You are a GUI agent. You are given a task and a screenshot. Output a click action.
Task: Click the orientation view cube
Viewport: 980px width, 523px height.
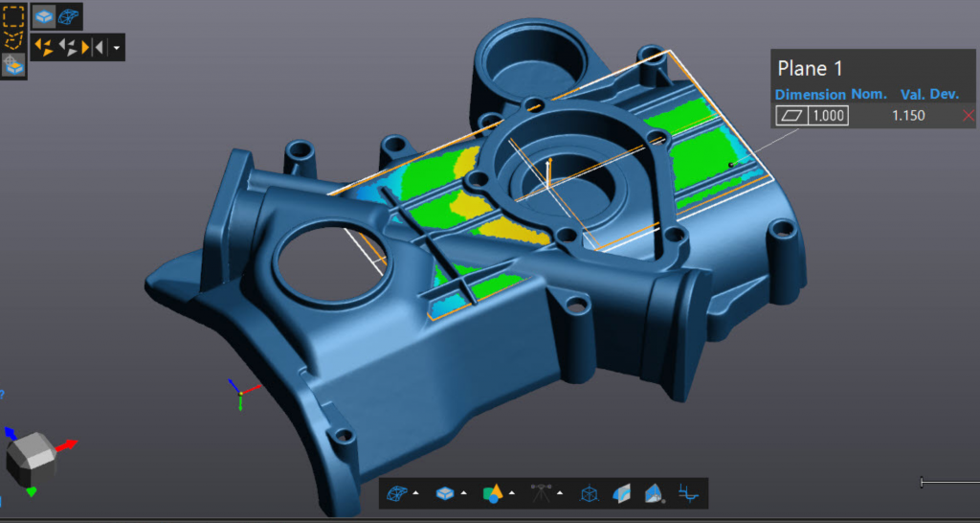(x=29, y=457)
